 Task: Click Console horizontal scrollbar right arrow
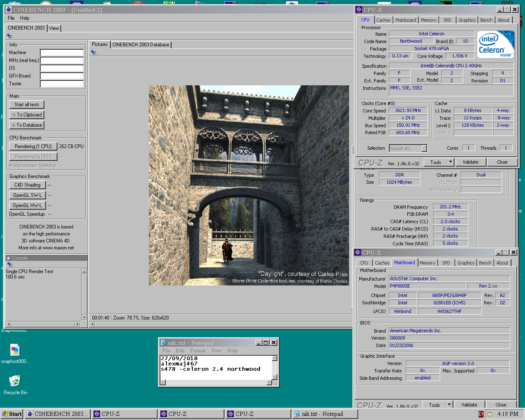point(78,324)
